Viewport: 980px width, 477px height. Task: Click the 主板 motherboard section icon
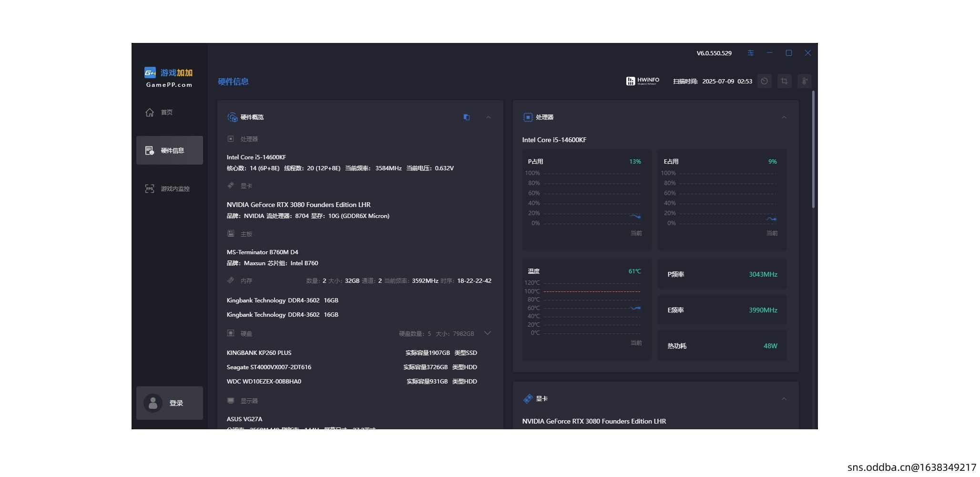pyautogui.click(x=231, y=233)
